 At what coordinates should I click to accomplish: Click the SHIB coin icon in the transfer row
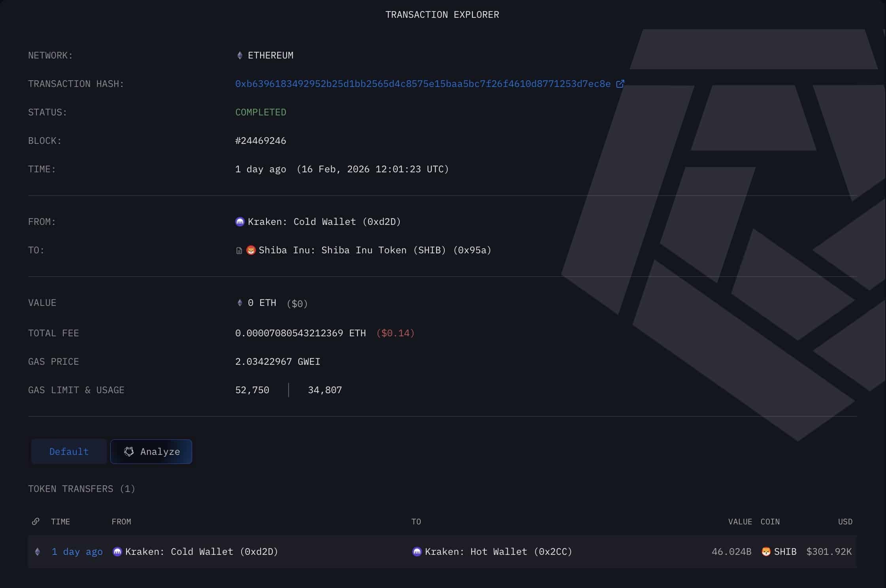(x=766, y=552)
